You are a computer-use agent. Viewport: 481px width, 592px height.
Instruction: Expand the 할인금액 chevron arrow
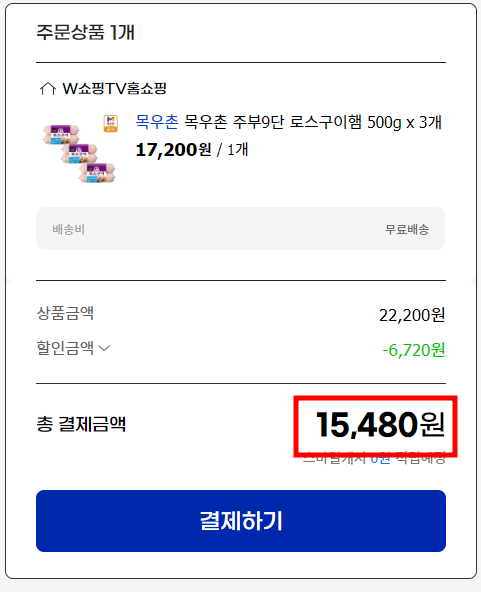pyautogui.click(x=104, y=348)
